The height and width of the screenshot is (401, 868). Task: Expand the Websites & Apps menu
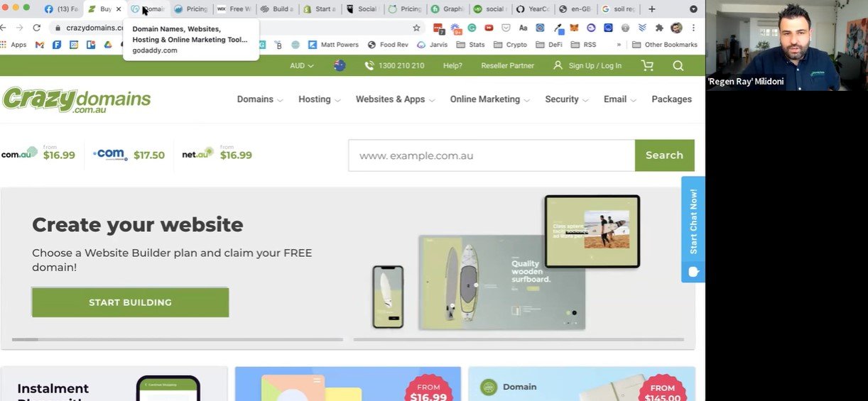click(395, 99)
